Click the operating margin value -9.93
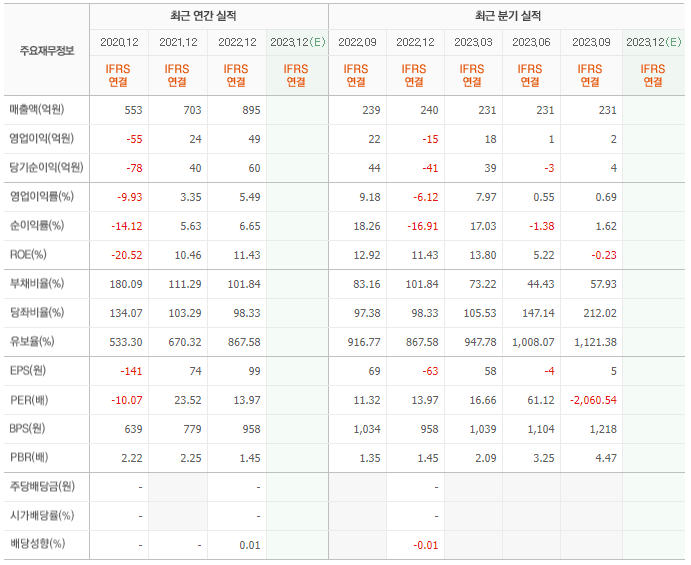This screenshot has width=691, height=565. [130, 197]
